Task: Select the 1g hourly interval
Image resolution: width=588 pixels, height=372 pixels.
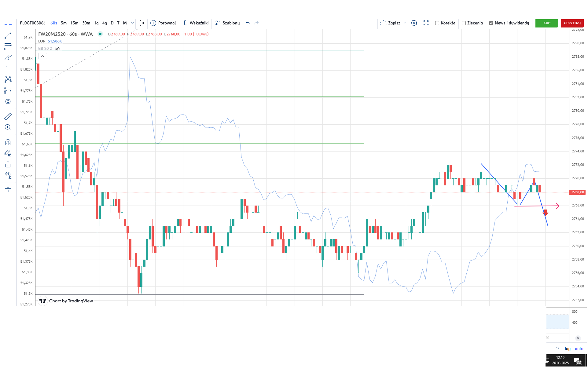Action: [96, 23]
